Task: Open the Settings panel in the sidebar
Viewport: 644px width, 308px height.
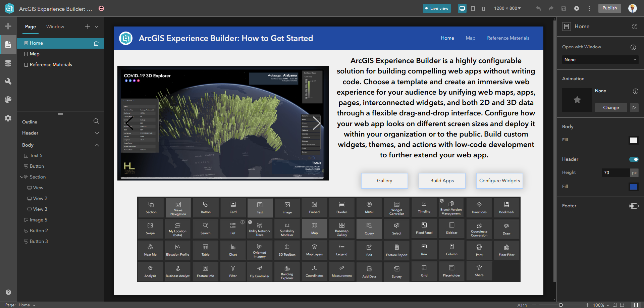Action: point(8,118)
